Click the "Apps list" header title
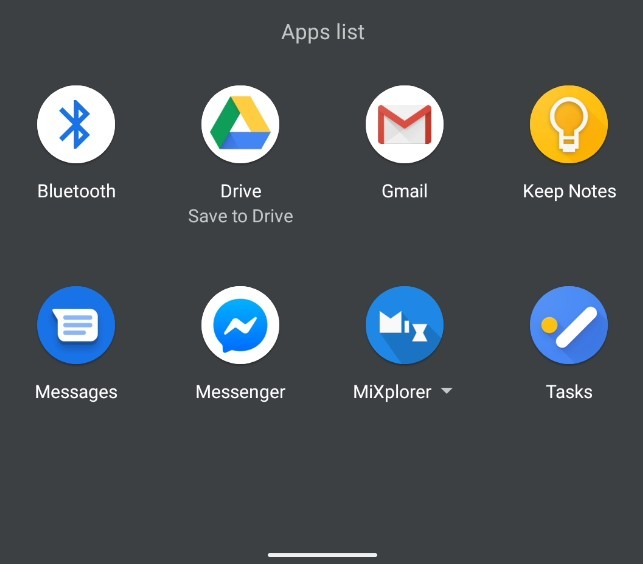 323,32
